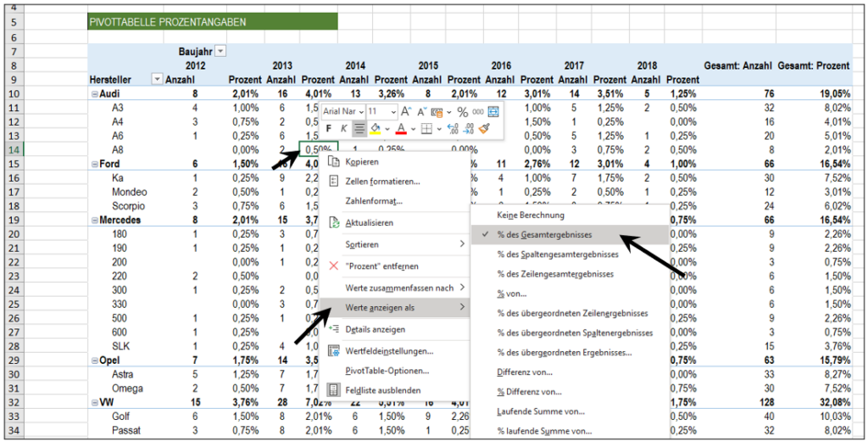Toggle bold (F) formatting
Screen dimensions: 868x442
click(329, 129)
